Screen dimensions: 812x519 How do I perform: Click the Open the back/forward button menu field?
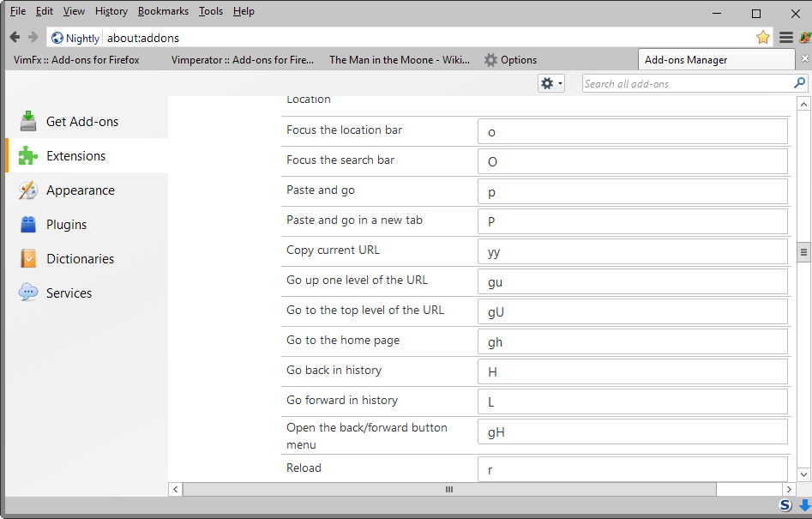point(632,432)
